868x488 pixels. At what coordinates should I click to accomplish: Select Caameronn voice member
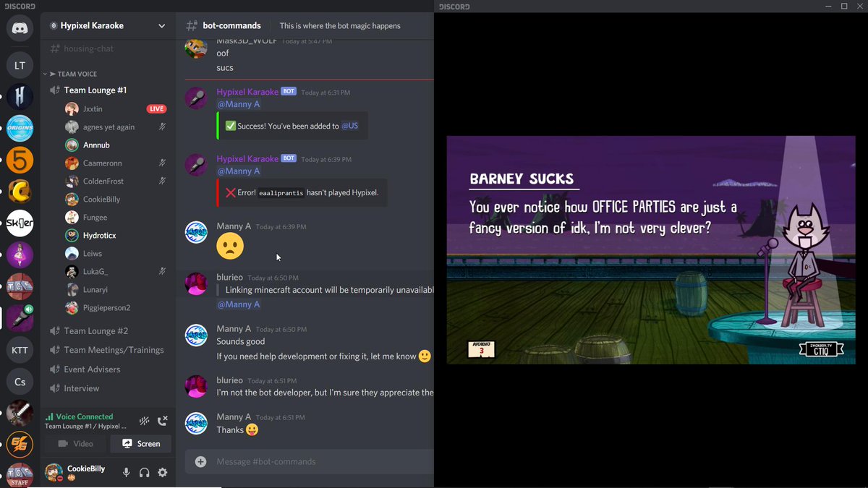[116, 163]
